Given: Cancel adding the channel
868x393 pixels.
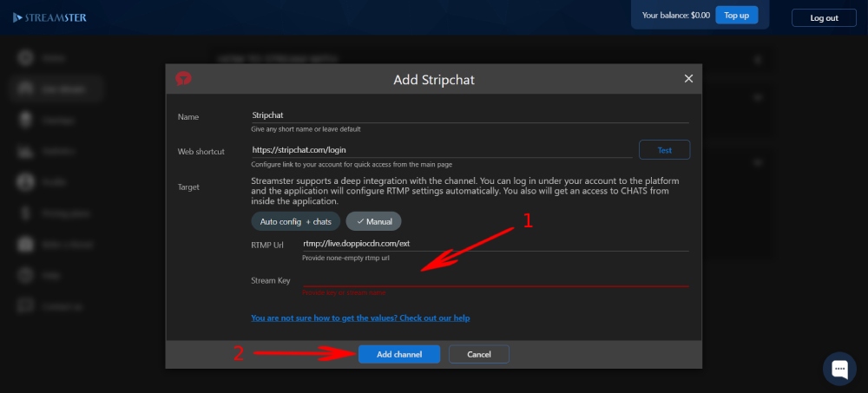Looking at the screenshot, I should [x=479, y=354].
